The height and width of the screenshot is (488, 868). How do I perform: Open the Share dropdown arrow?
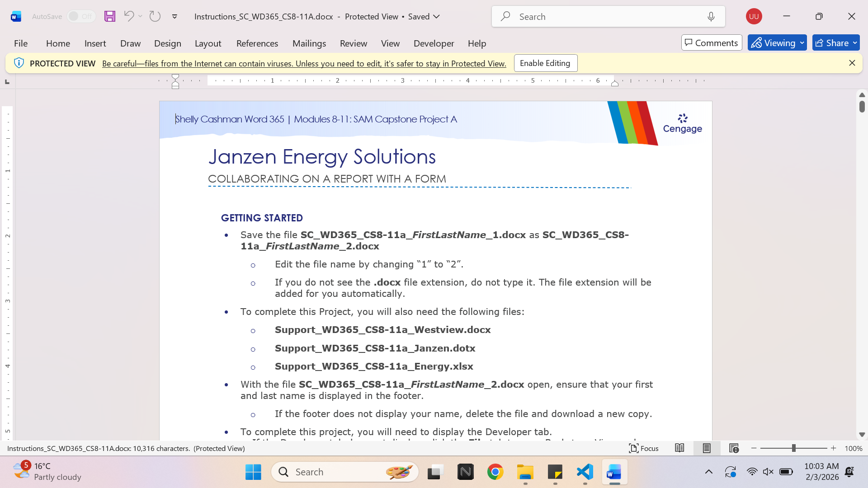pyautogui.click(x=855, y=43)
